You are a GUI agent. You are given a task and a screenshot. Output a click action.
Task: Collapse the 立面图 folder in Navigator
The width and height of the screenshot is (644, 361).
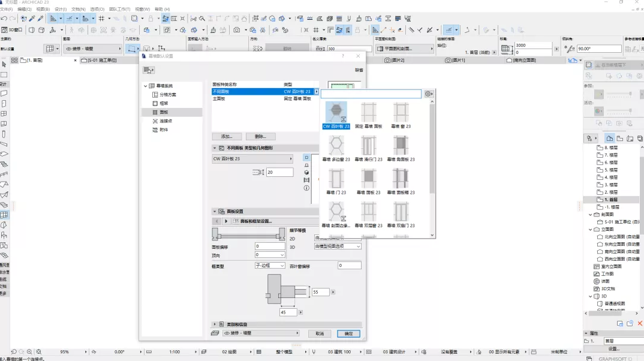click(591, 230)
